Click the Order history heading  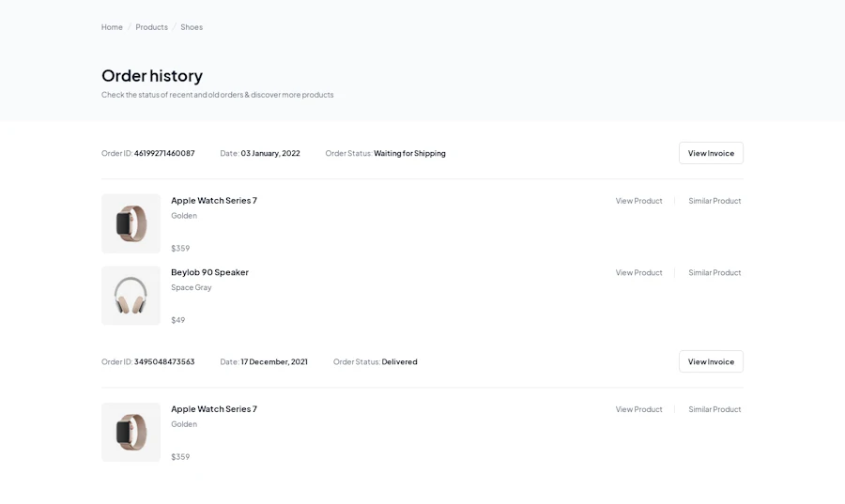point(152,75)
